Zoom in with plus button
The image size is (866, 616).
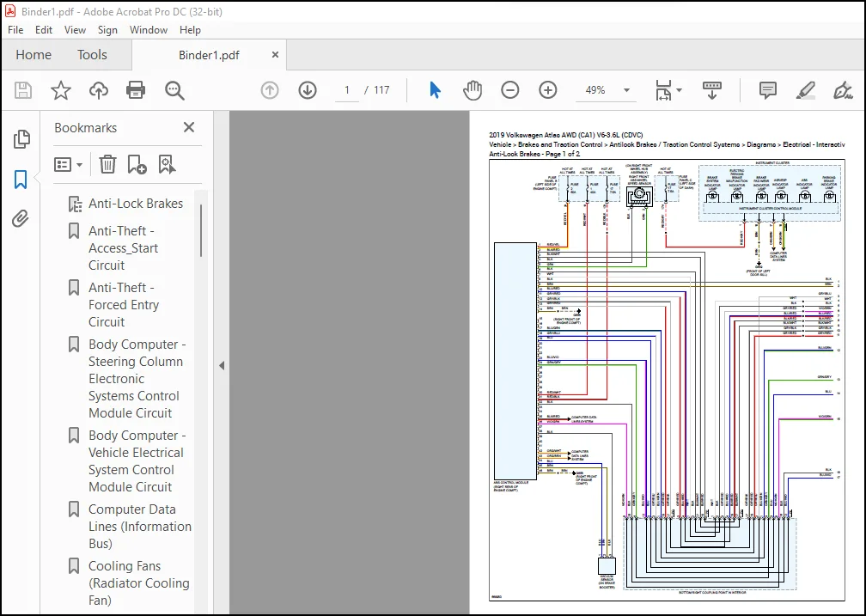(548, 90)
